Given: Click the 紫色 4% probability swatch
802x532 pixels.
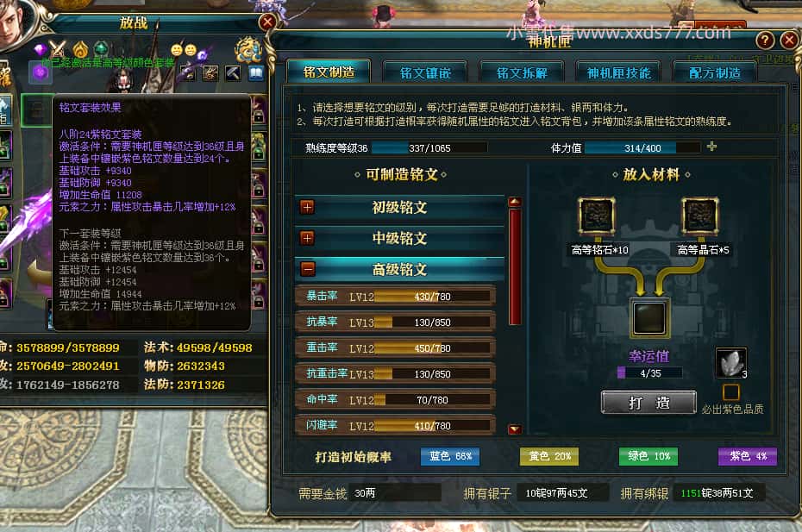Looking at the screenshot, I should point(748,456).
